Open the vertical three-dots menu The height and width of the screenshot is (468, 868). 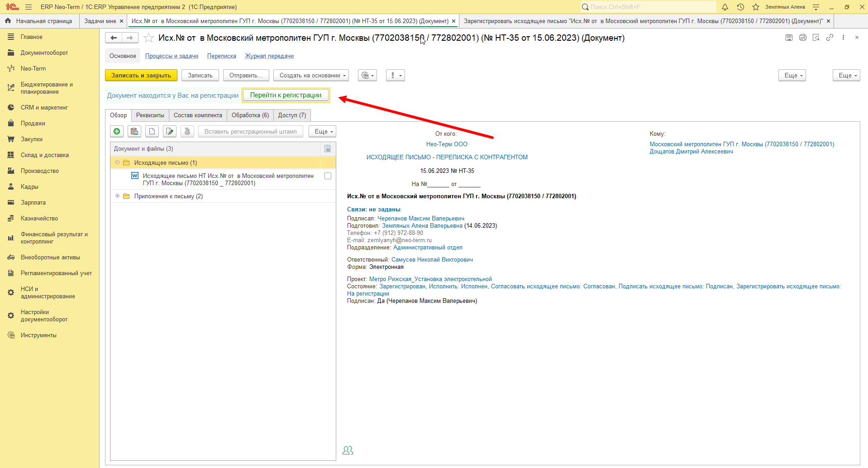pyautogui.click(x=843, y=38)
